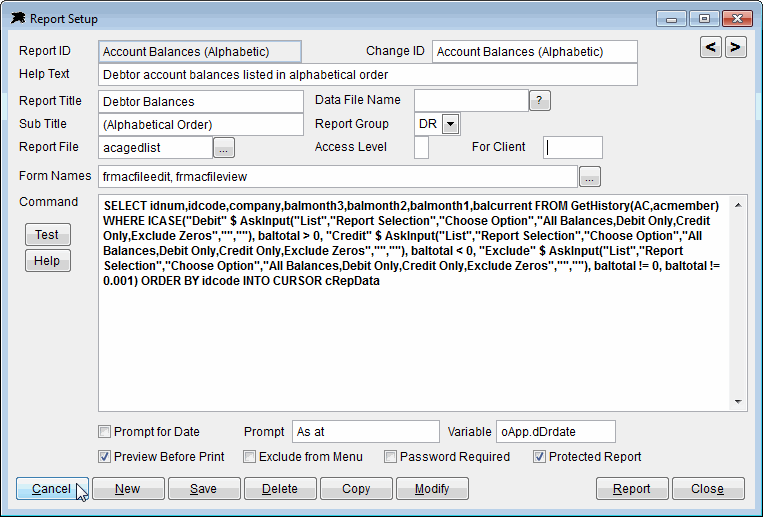Open Help for the command

(x=48, y=261)
